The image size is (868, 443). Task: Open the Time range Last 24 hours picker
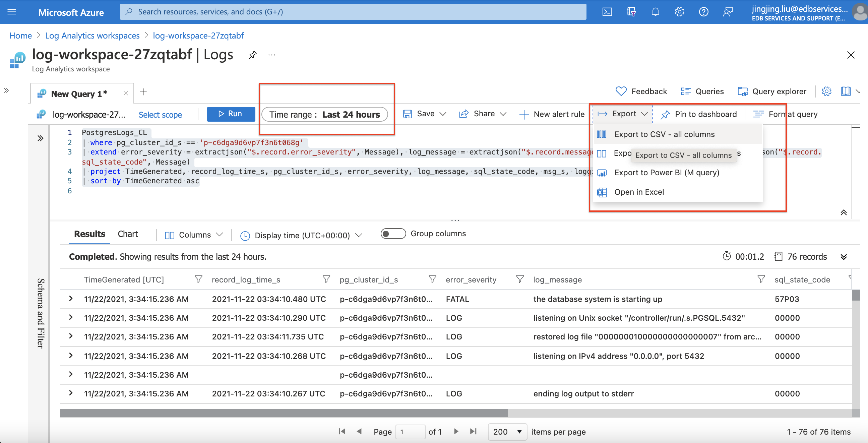pos(324,115)
